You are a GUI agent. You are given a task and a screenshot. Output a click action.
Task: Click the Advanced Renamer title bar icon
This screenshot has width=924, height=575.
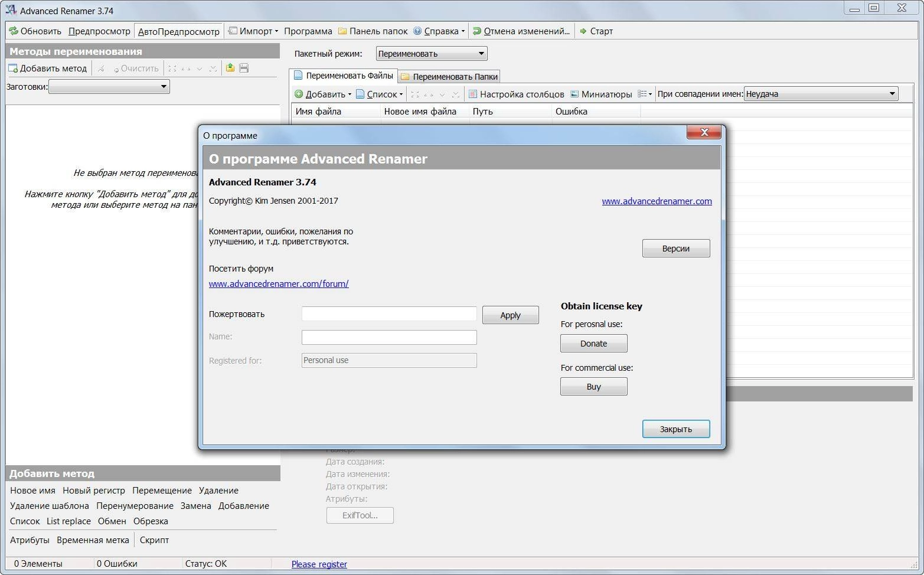tap(10, 10)
